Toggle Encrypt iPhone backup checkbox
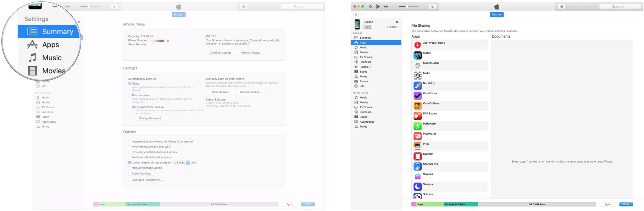This screenshot has height=211, width=644. click(x=133, y=107)
